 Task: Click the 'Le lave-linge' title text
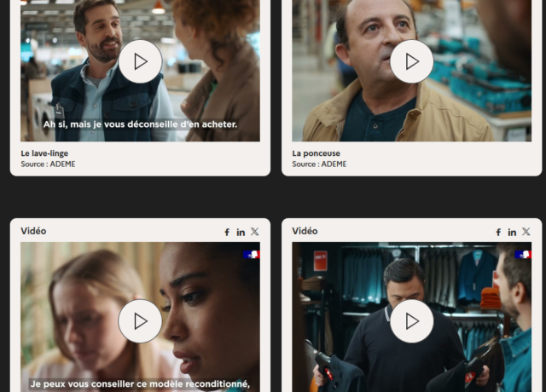[x=44, y=153]
